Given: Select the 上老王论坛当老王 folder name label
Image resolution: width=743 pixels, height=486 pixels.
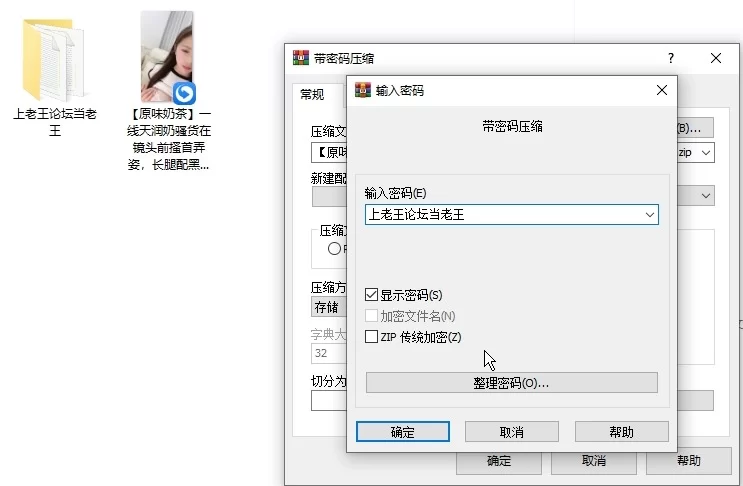Looking at the screenshot, I should coord(54,122).
